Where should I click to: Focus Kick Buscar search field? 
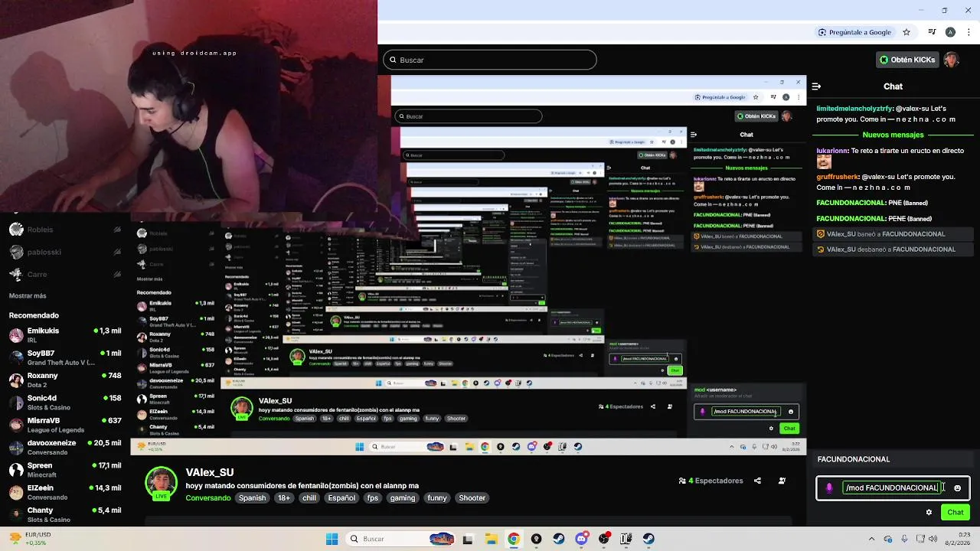[x=489, y=60]
